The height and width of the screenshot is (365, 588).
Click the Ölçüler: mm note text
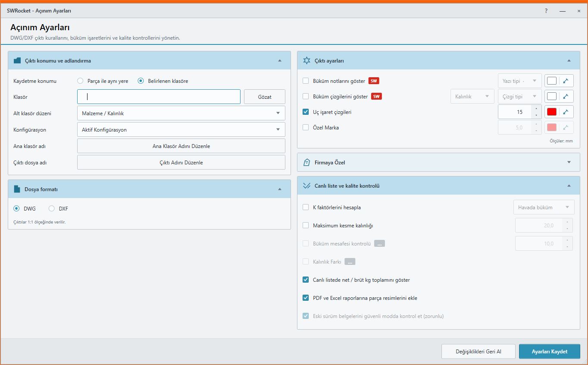point(561,141)
